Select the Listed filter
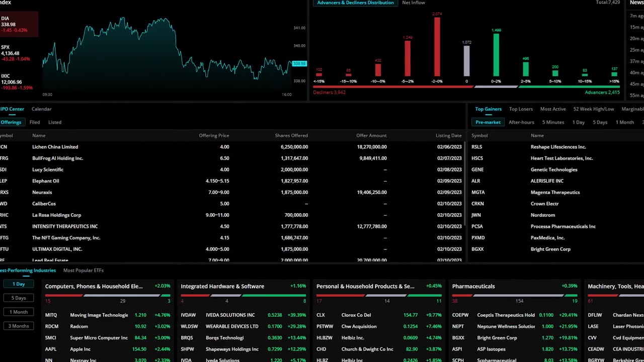Screen dimensions: 644x362 tap(55, 122)
